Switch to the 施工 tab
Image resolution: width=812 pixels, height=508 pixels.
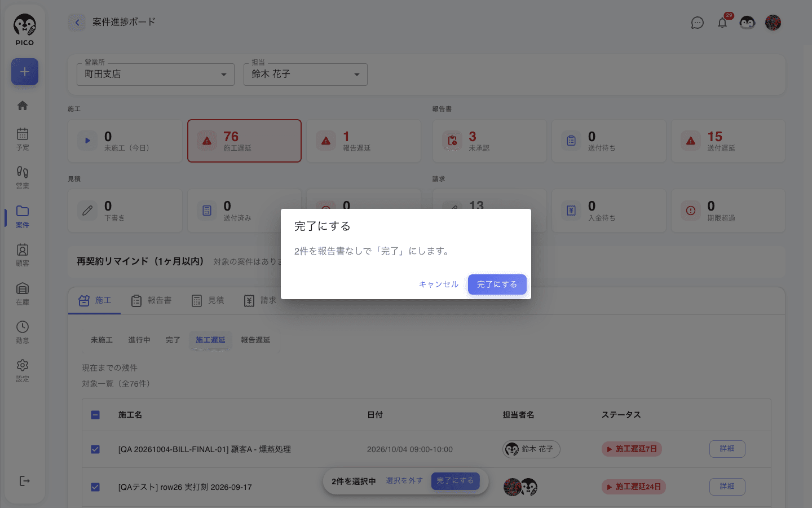[x=95, y=301]
